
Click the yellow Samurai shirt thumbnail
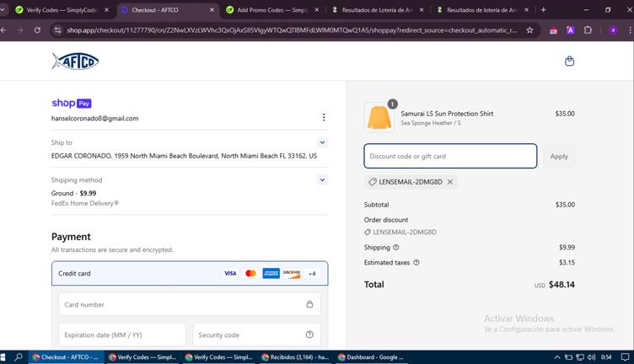379,118
